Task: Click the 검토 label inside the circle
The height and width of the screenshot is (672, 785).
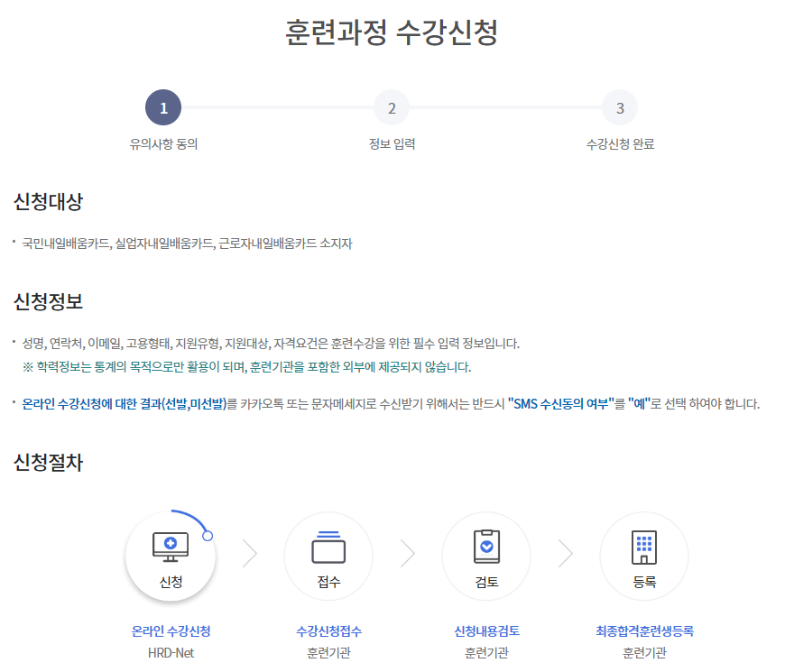Action: tap(486, 582)
